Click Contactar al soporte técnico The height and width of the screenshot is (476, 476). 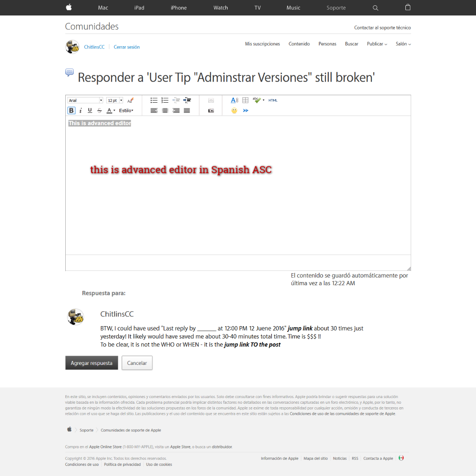click(x=382, y=28)
